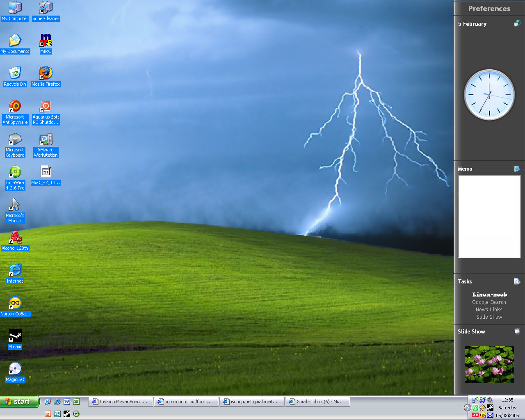Viewport: 525px width, 420px height.
Task: Switch to the Invision Power Board taskbar window
Action: click(x=121, y=402)
